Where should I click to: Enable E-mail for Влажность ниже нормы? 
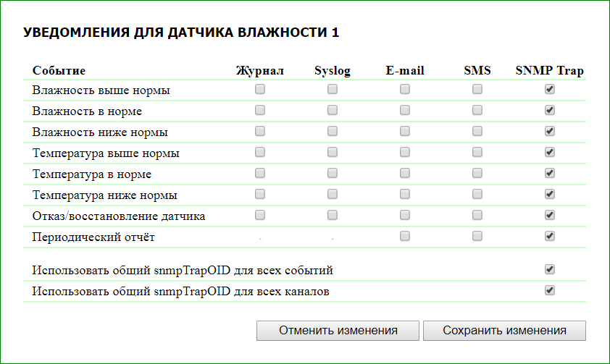[x=405, y=131]
